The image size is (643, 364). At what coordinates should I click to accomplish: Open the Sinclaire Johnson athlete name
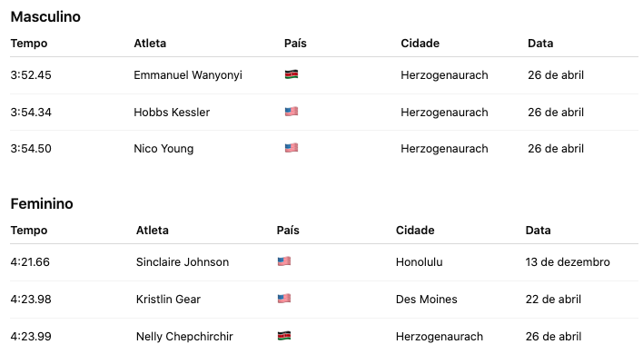(x=183, y=262)
